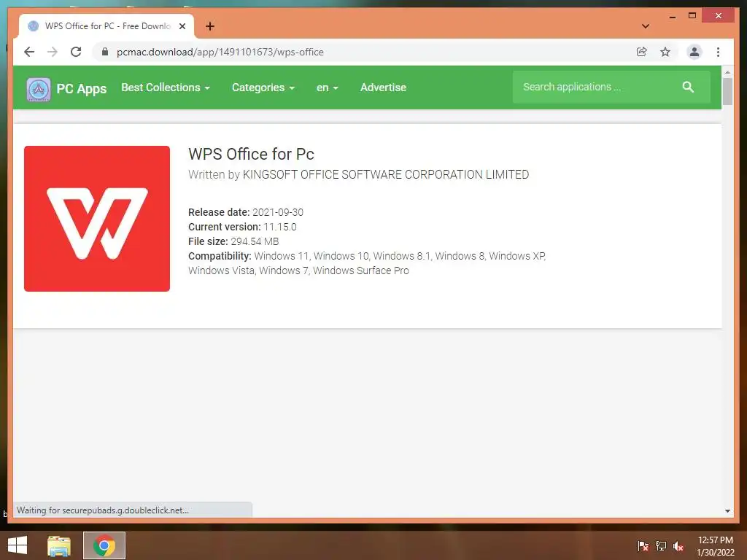Viewport: 747px width, 560px height.
Task: Bookmark this page with the star icon
Action: 665,52
